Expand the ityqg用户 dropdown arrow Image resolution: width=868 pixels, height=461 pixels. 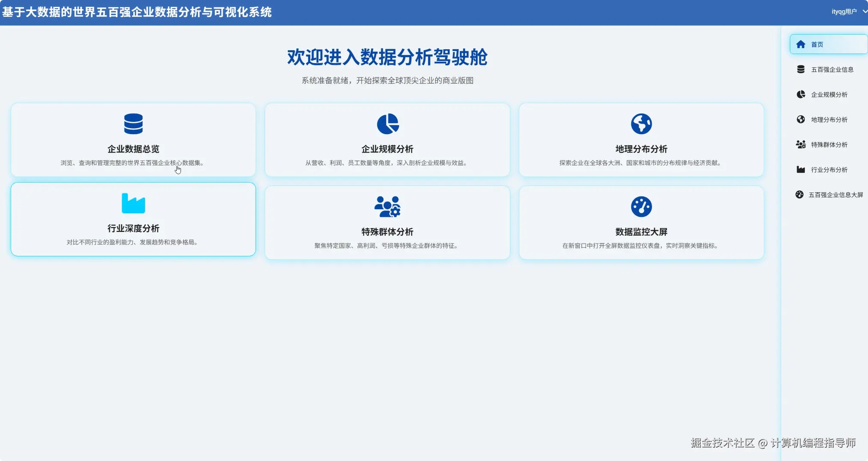[865, 12]
